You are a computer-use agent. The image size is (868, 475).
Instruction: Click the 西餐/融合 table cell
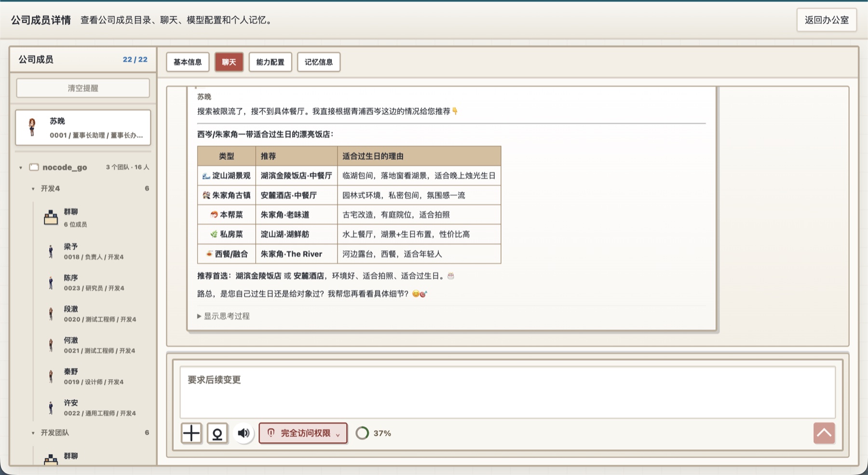coord(226,254)
